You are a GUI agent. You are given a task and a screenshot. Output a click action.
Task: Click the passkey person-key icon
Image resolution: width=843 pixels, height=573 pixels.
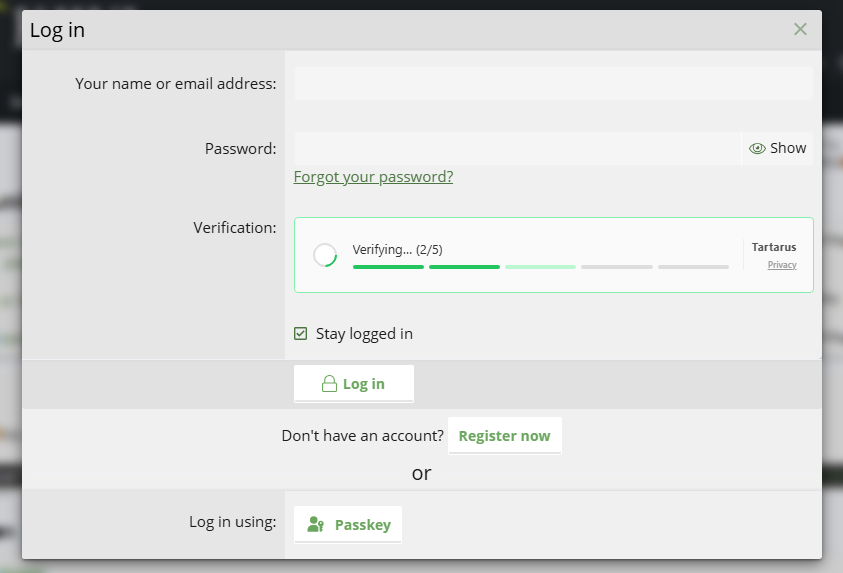pos(316,524)
